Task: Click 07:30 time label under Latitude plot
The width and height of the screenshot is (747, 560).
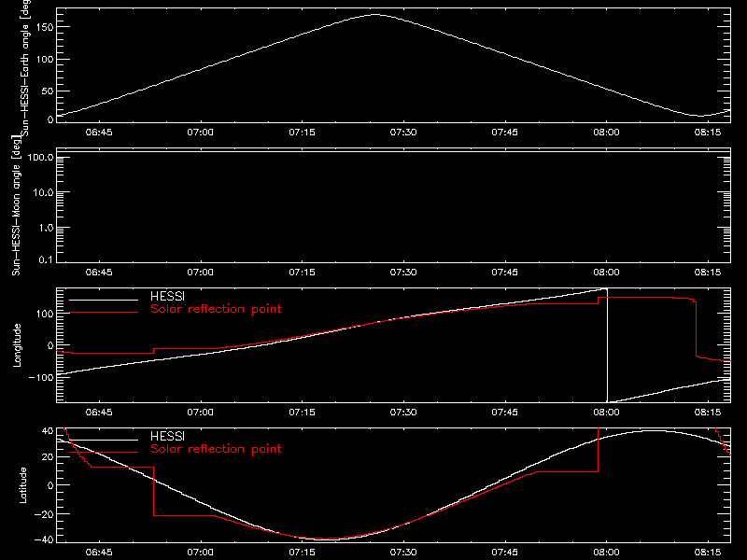Action: coord(403,553)
